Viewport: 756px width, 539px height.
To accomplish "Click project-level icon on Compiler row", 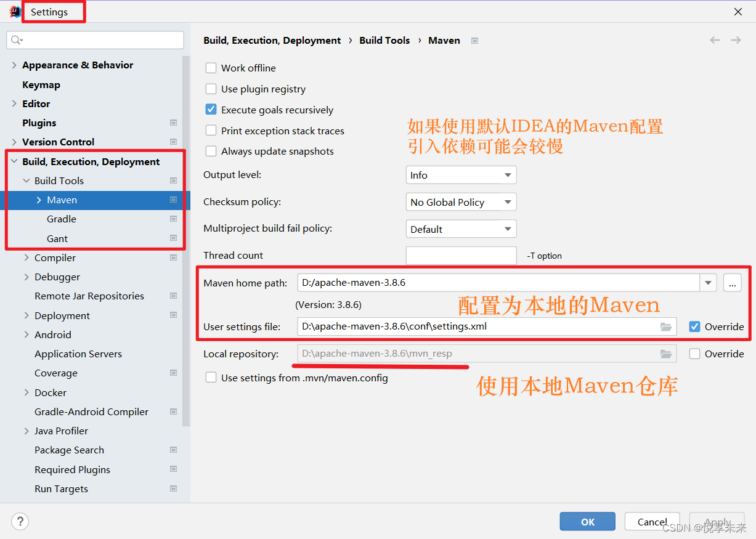I will tap(173, 258).
